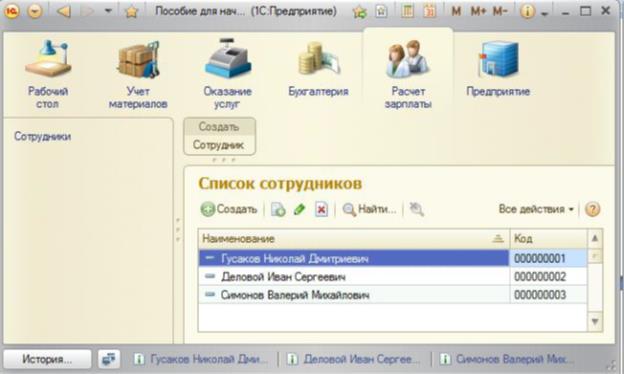Open the help question mark icon
This screenshot has height=374, width=624.
593,209
